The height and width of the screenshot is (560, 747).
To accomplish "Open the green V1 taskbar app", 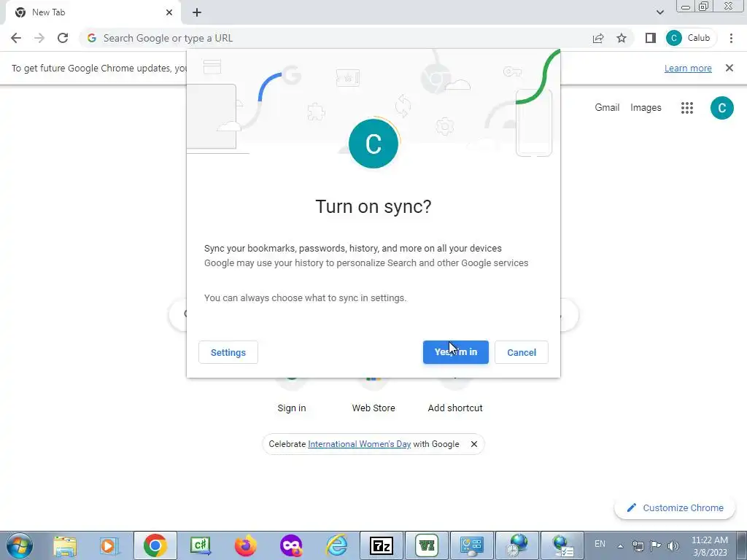I will [427, 545].
